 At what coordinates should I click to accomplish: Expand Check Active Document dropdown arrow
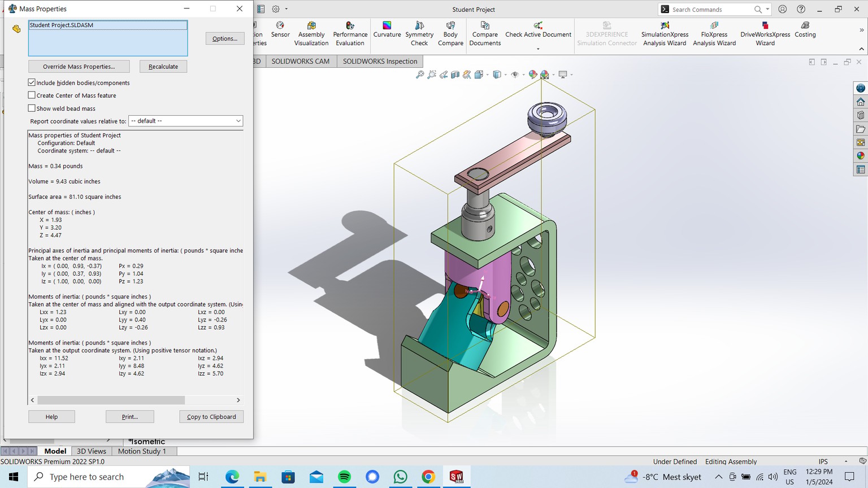(538, 49)
